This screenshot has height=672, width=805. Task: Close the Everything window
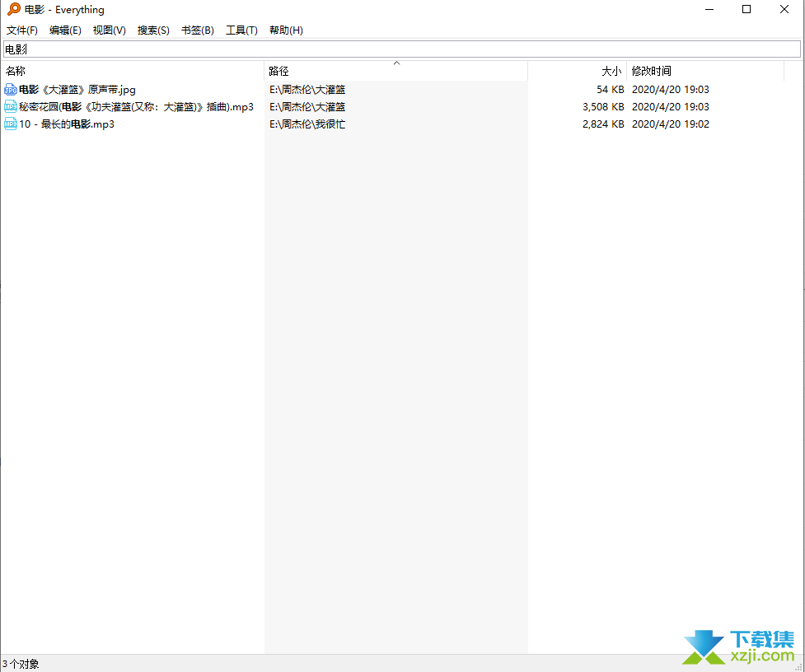click(x=784, y=9)
